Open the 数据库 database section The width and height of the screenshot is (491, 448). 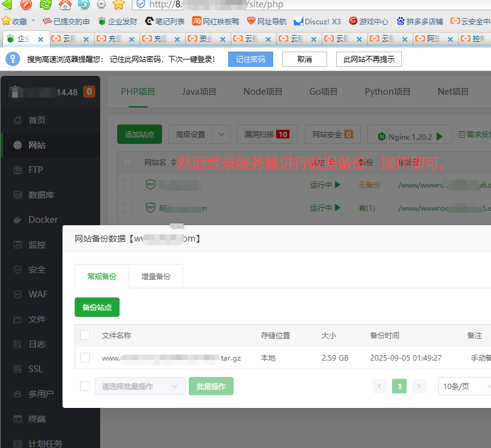click(x=41, y=195)
